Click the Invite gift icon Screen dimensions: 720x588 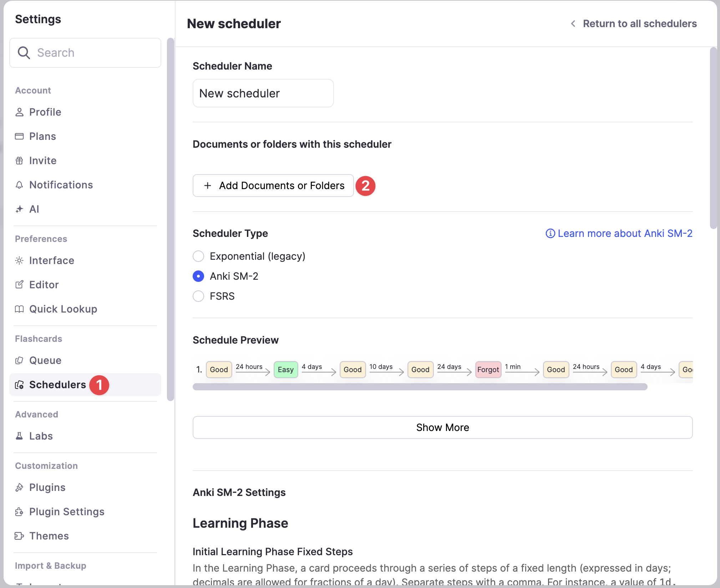click(x=19, y=161)
